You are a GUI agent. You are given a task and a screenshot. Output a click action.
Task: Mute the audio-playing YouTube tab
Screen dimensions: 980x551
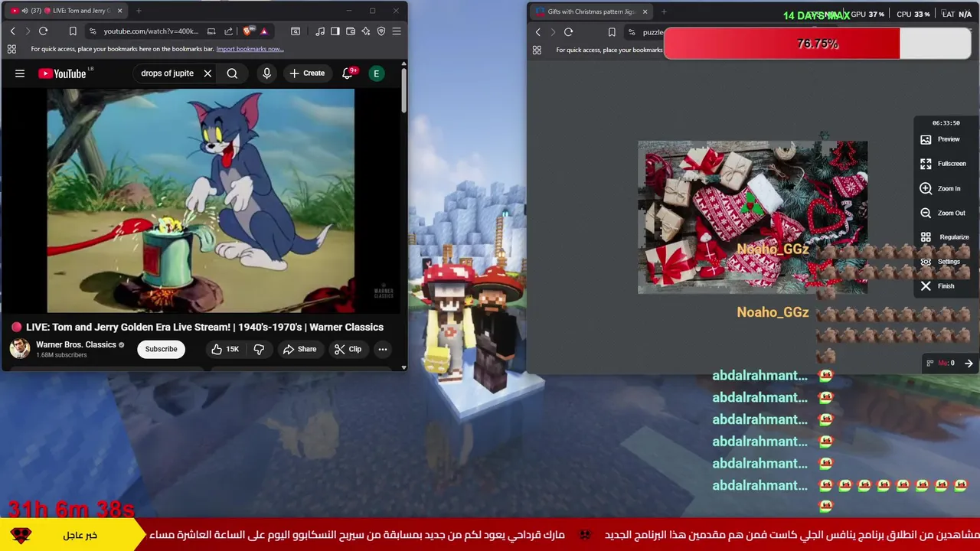click(x=24, y=11)
